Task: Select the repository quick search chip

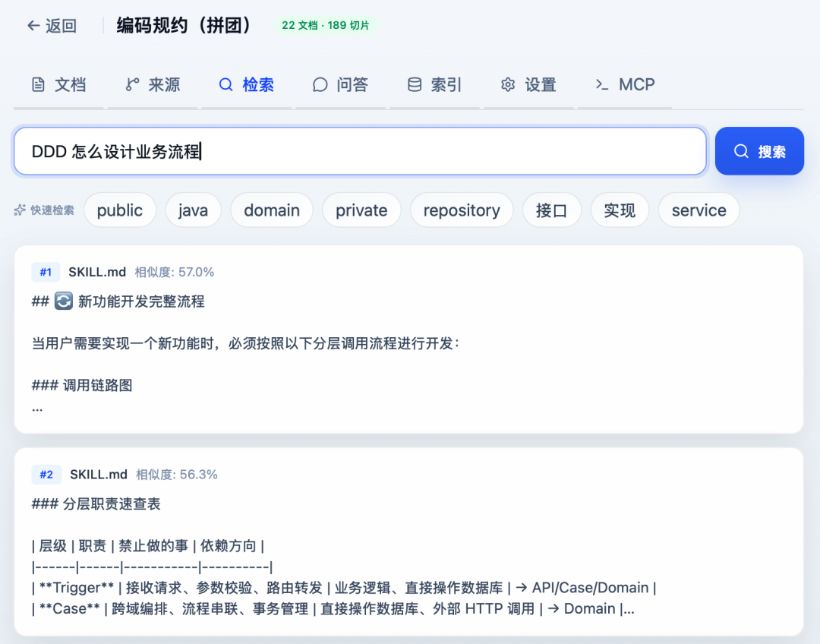Action: tap(462, 210)
